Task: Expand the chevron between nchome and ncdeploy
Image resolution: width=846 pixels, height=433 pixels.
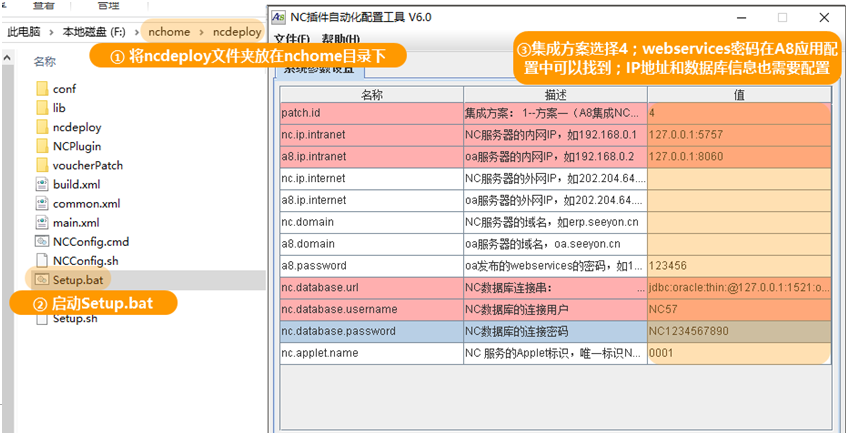Action: point(201,32)
